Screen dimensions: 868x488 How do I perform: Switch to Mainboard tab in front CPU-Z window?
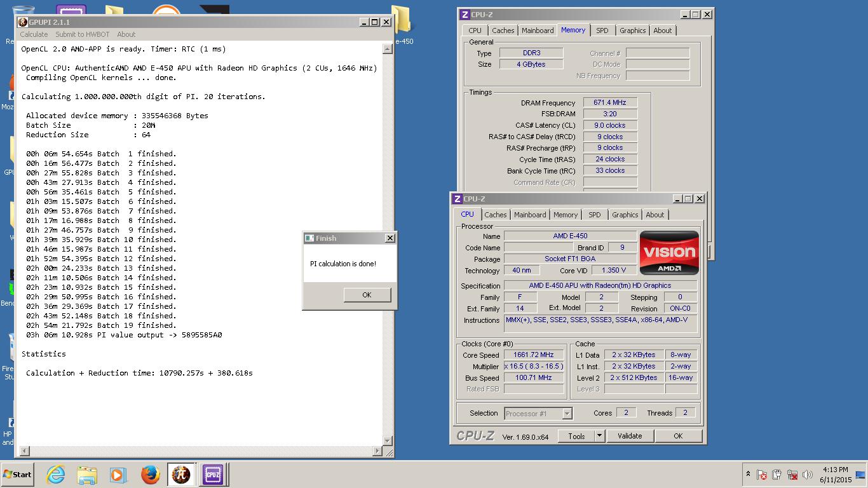(530, 215)
